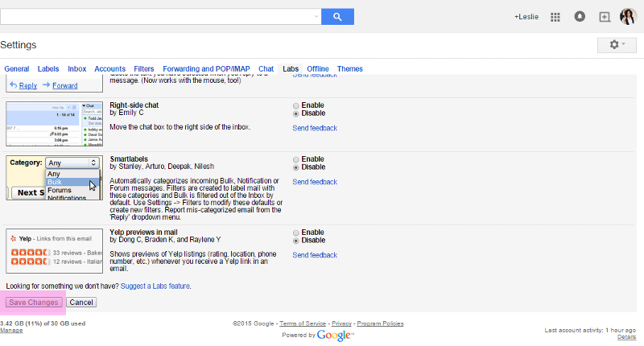Viewport: 644px width, 346px height.
Task: Click the Save Changes button
Action: coord(34,303)
